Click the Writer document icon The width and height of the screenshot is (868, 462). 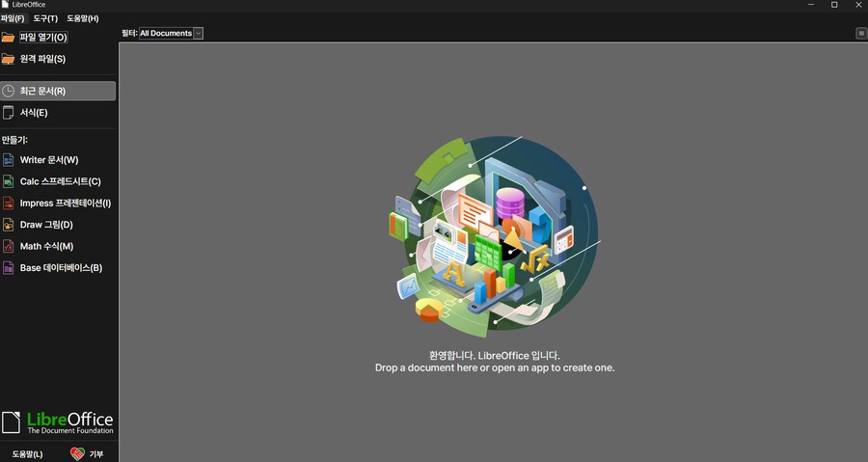click(9, 160)
